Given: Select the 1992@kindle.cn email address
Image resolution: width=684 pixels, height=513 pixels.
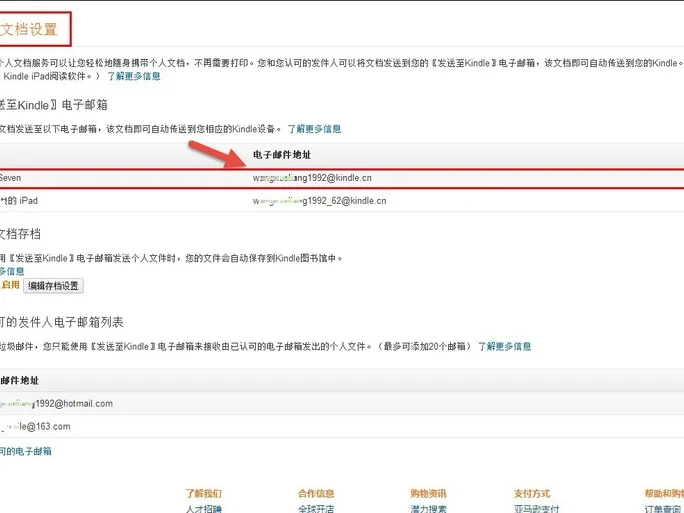Looking at the screenshot, I should pyautogui.click(x=312, y=178).
